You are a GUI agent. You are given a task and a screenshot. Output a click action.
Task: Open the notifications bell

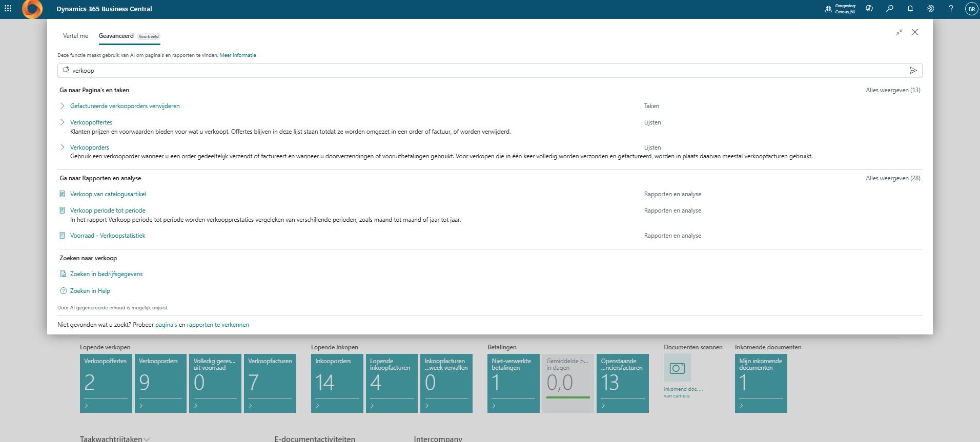click(x=910, y=9)
